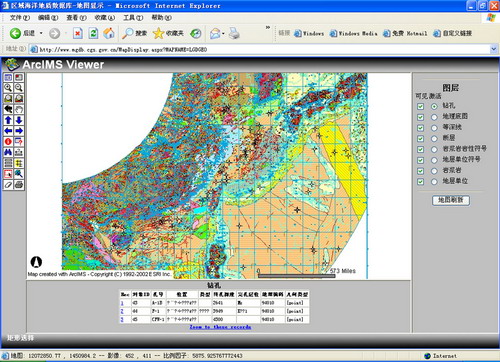Image resolution: width=500 pixels, height=362 pixels.
Task: Open record link 1 in results table
Action: tap(122, 303)
